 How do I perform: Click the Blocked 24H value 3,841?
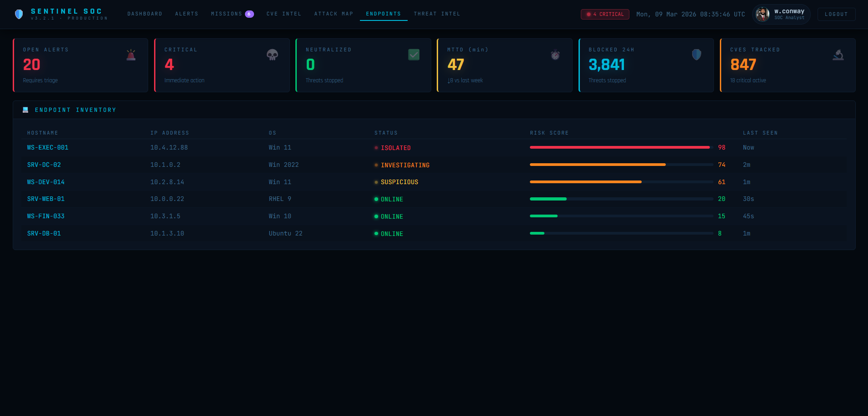tap(607, 65)
